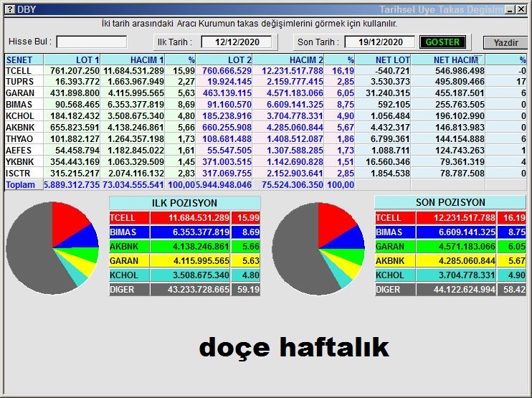Close the DBY window

521,9
